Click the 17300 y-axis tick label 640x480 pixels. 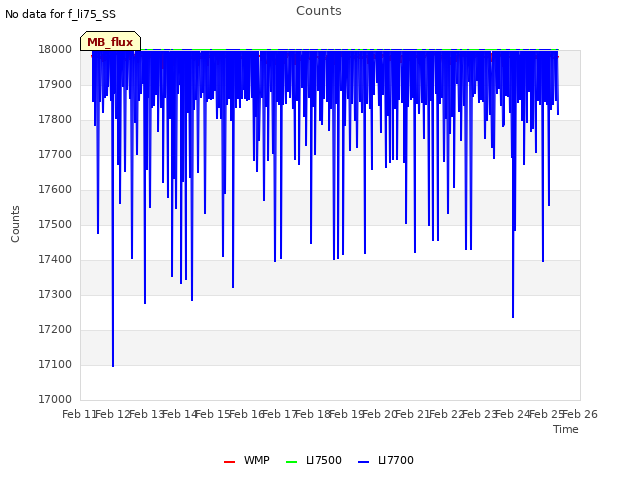[x=55, y=294]
